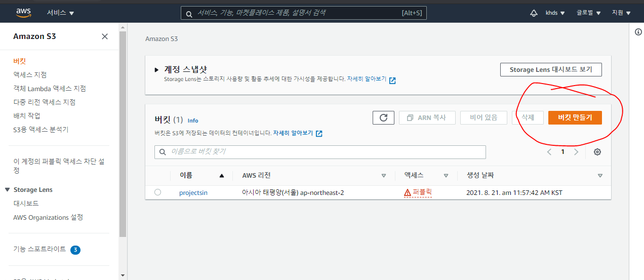Click the search magnifier in top bar
The image size is (644, 280).
[189, 14]
